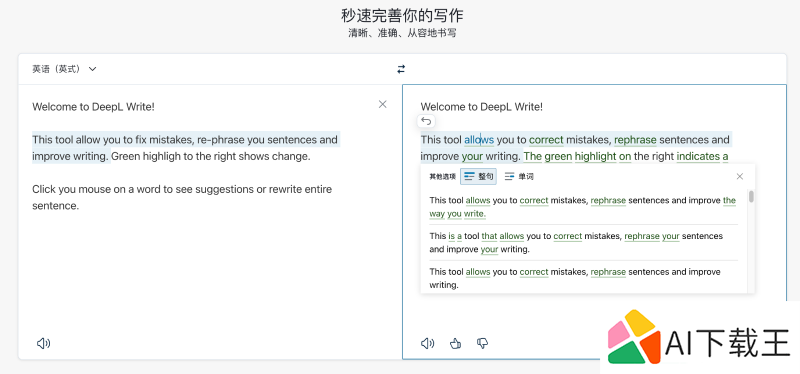
Task: Select suggestion starting 'This is a tool that allows'
Action: [x=583, y=243]
